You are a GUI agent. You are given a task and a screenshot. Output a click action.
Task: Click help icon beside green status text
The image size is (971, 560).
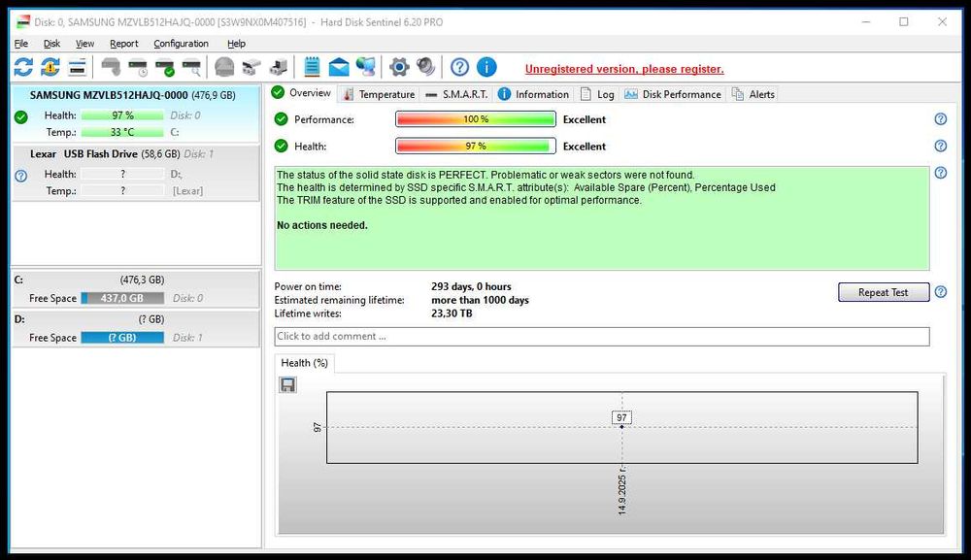941,173
